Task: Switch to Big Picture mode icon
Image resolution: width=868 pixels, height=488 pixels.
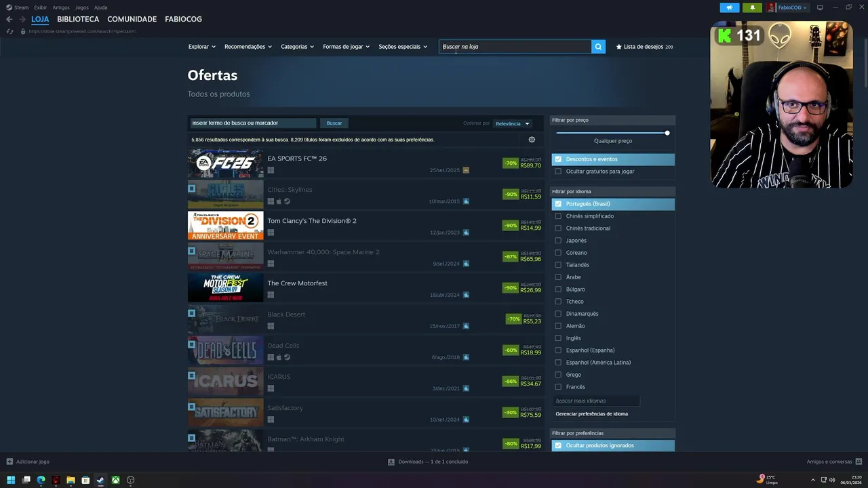Action: (820, 7)
